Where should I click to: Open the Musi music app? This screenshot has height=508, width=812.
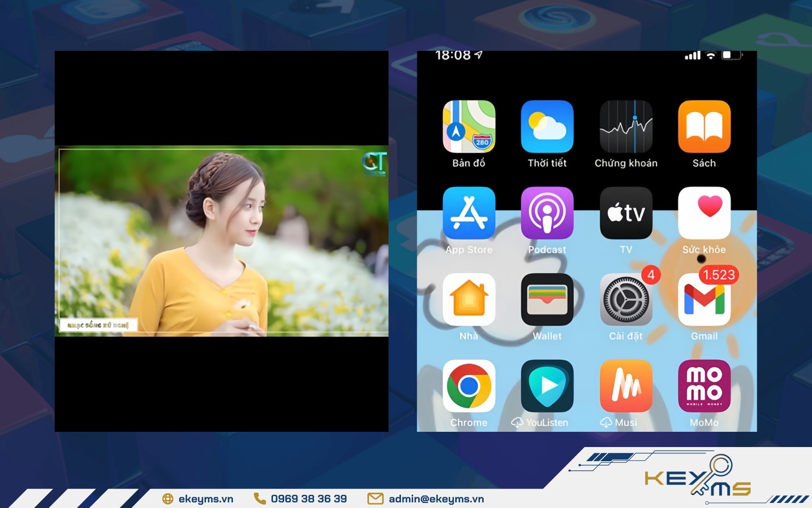[x=626, y=386]
